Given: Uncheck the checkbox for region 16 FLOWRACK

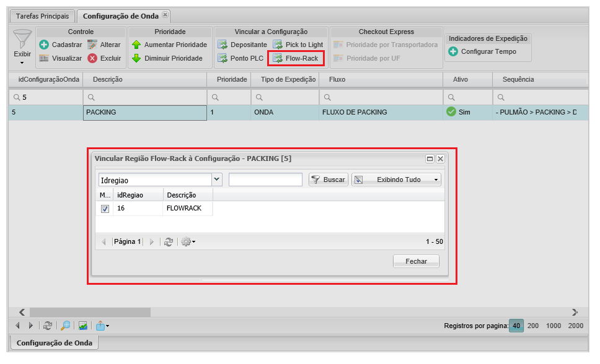Looking at the screenshot, I should pos(105,209).
